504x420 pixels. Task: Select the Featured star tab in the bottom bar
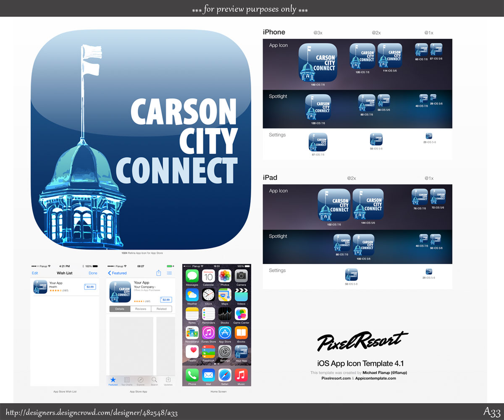[113, 381]
